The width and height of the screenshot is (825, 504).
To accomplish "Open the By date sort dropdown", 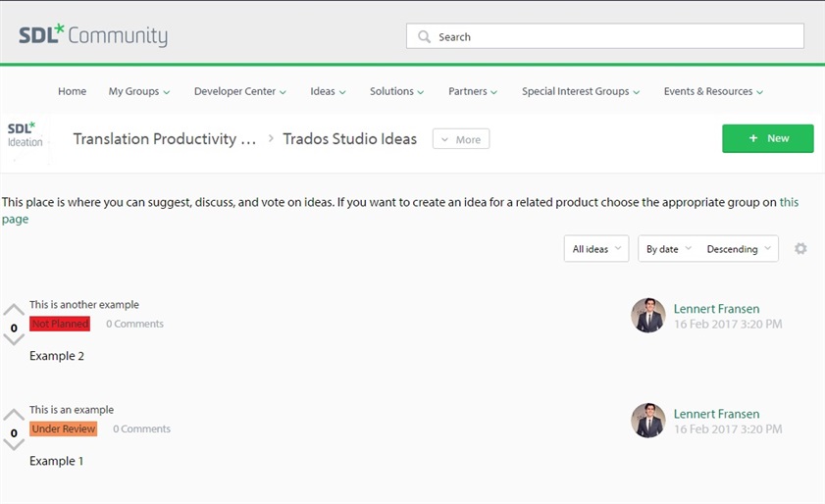I will [x=669, y=248].
